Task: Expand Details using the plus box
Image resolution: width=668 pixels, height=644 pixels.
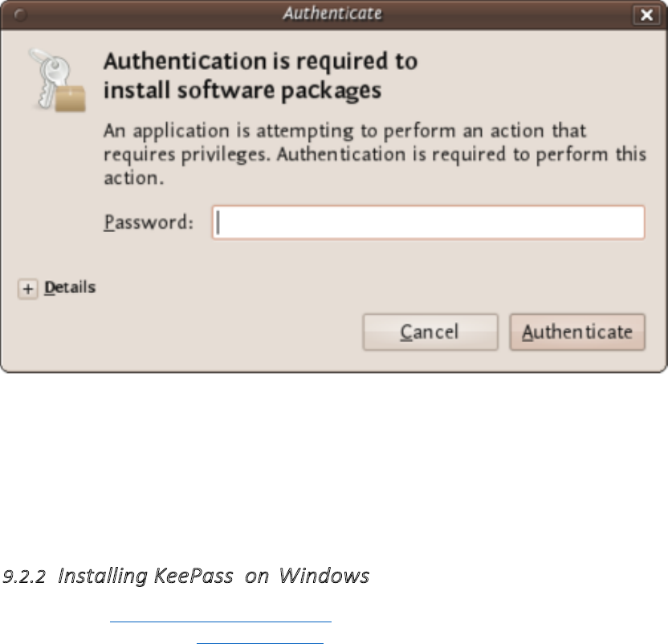Action: tap(28, 289)
